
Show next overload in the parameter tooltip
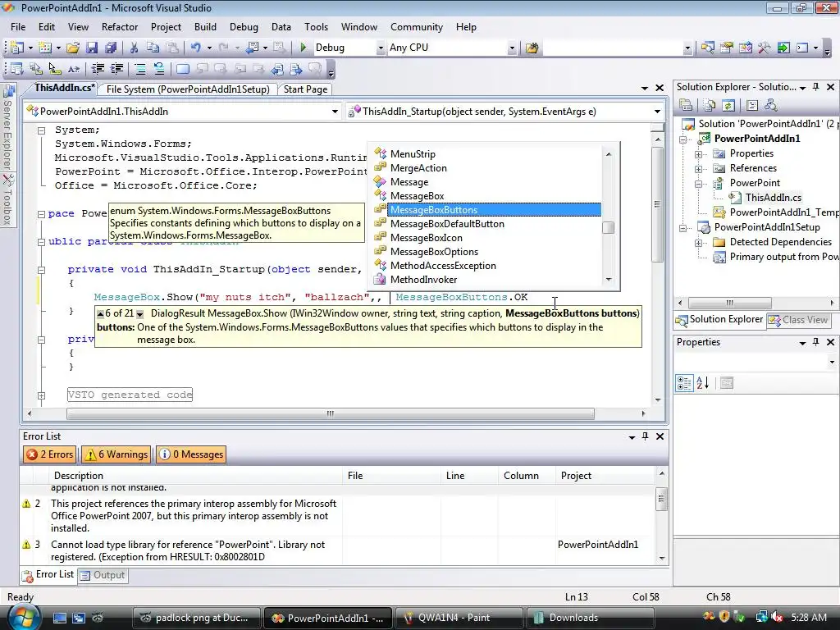[139, 314]
